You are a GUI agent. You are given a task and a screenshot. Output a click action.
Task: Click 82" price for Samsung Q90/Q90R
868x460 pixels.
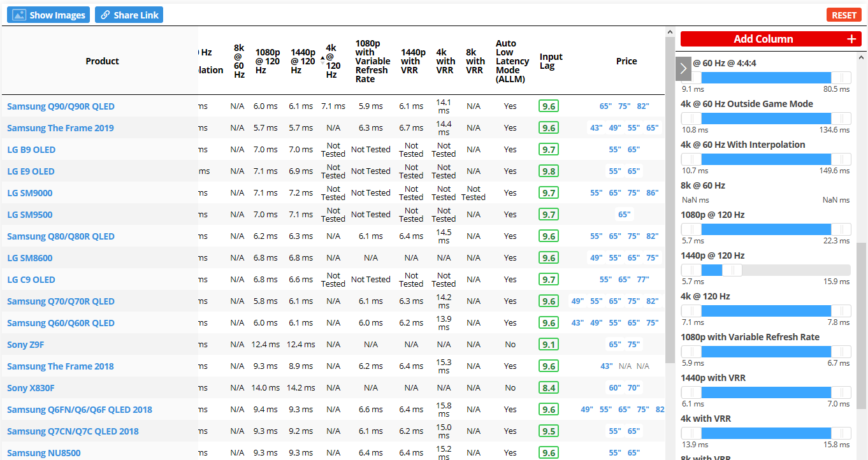pyautogui.click(x=643, y=106)
